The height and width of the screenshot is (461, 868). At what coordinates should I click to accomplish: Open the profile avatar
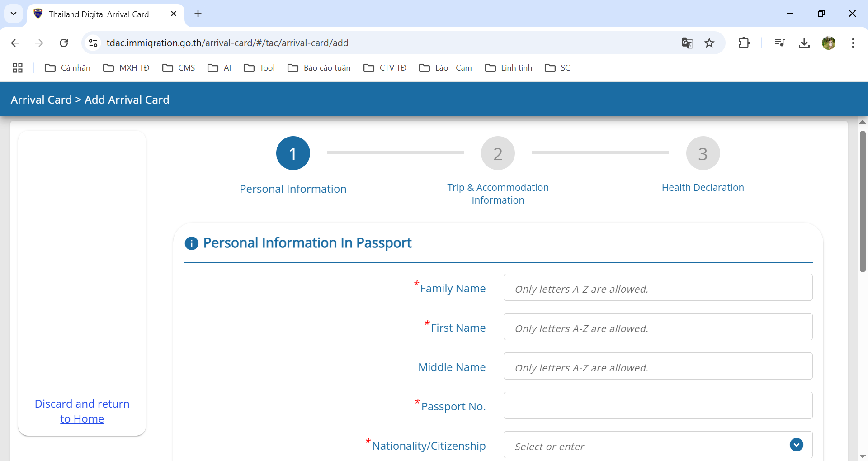click(x=829, y=43)
